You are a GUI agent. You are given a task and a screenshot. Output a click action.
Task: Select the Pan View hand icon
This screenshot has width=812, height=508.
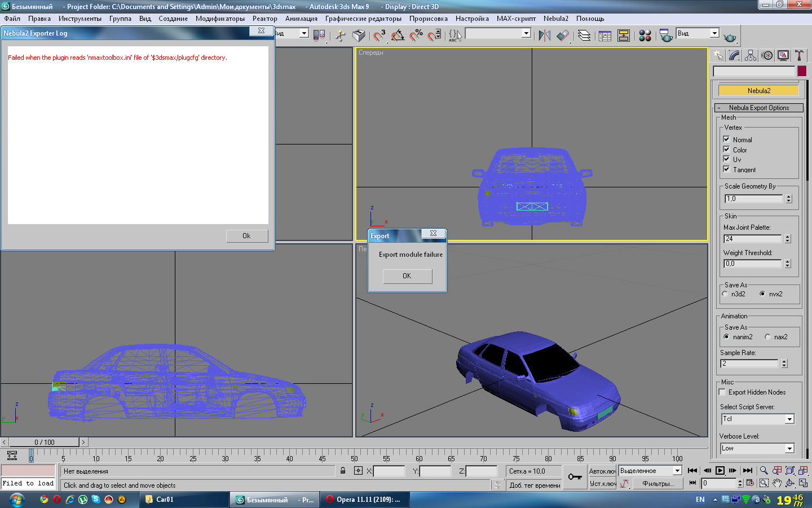pos(777,483)
